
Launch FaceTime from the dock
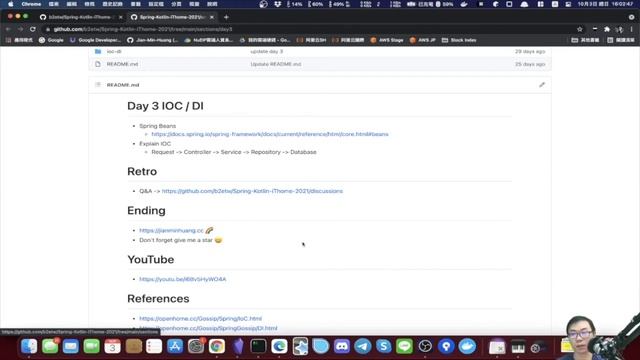click(x=91, y=347)
